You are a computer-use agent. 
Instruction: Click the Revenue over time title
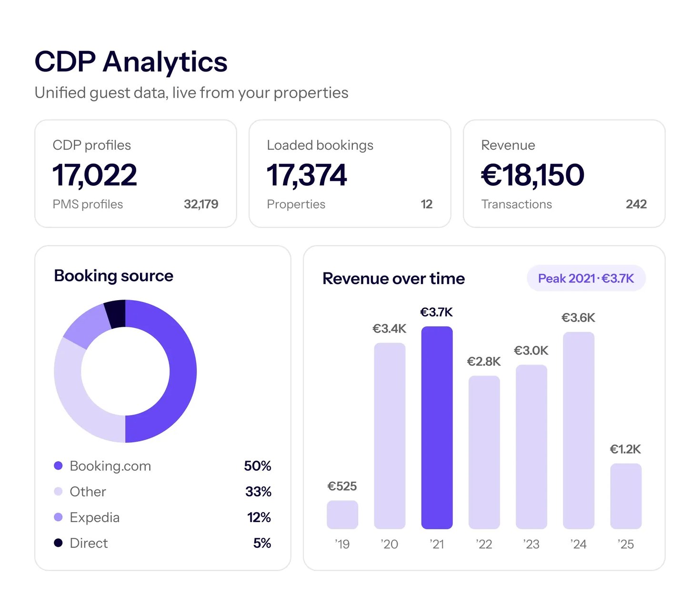394,279
